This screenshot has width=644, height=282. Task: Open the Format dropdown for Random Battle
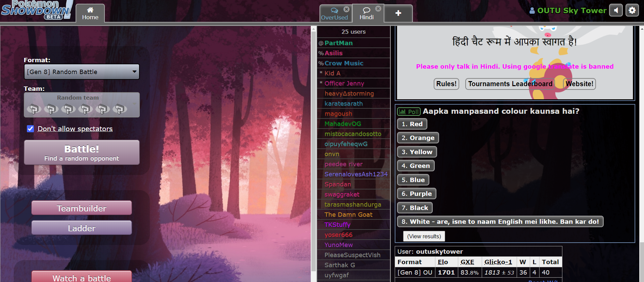[82, 72]
